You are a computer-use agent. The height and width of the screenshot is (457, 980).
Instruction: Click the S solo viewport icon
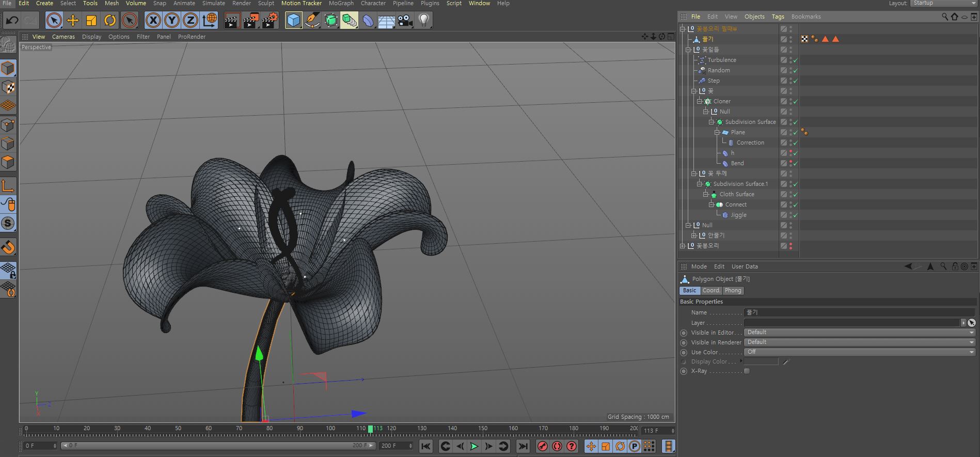[x=8, y=224]
